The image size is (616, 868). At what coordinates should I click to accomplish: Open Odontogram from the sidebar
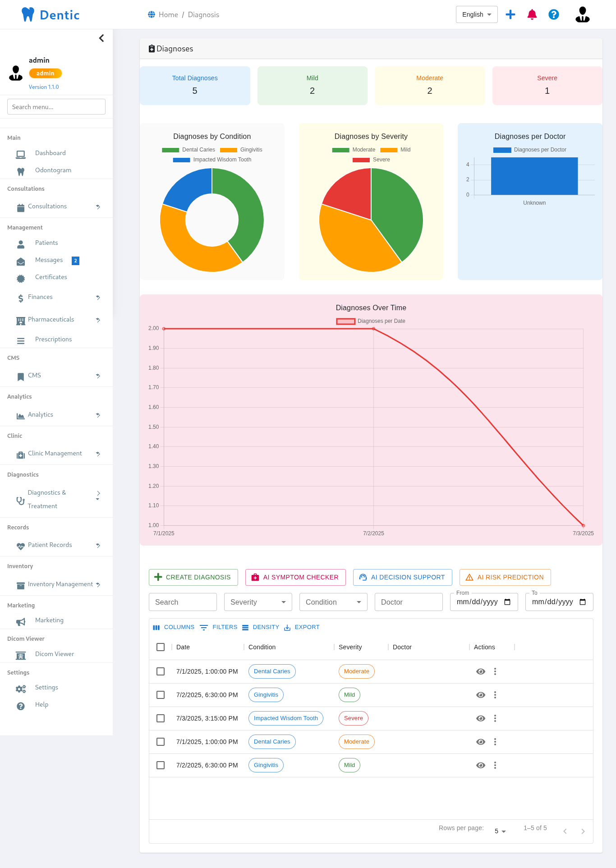tap(53, 170)
